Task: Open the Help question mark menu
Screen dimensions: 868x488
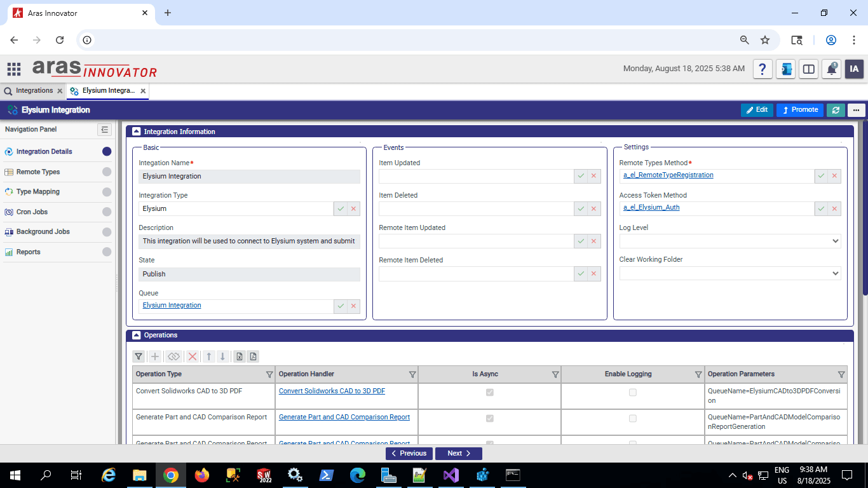Action: point(763,69)
